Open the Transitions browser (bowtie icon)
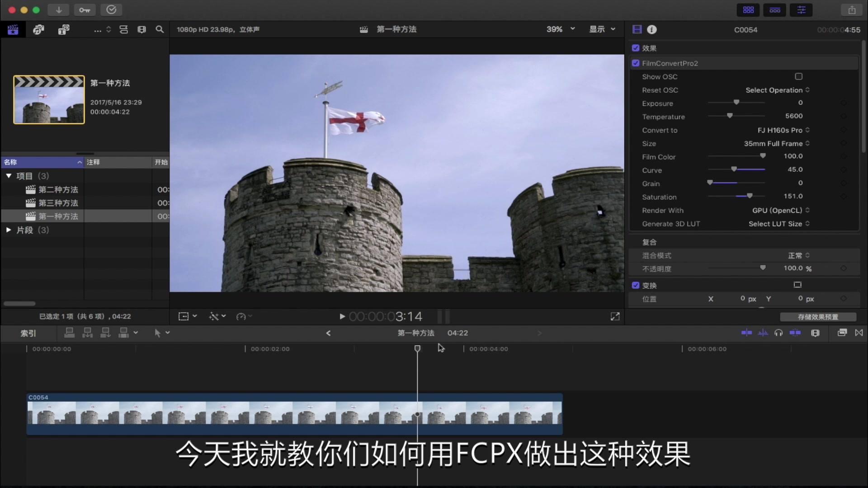 click(x=859, y=333)
